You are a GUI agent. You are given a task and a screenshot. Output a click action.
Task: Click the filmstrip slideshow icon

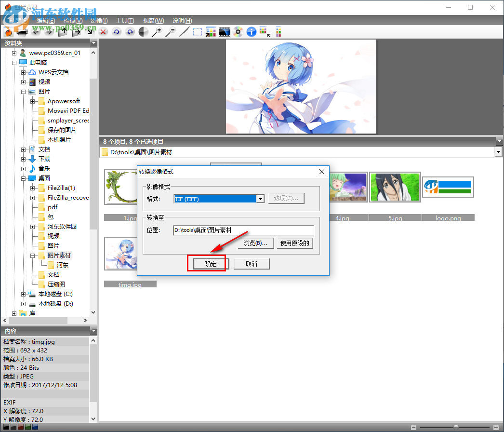tap(225, 32)
